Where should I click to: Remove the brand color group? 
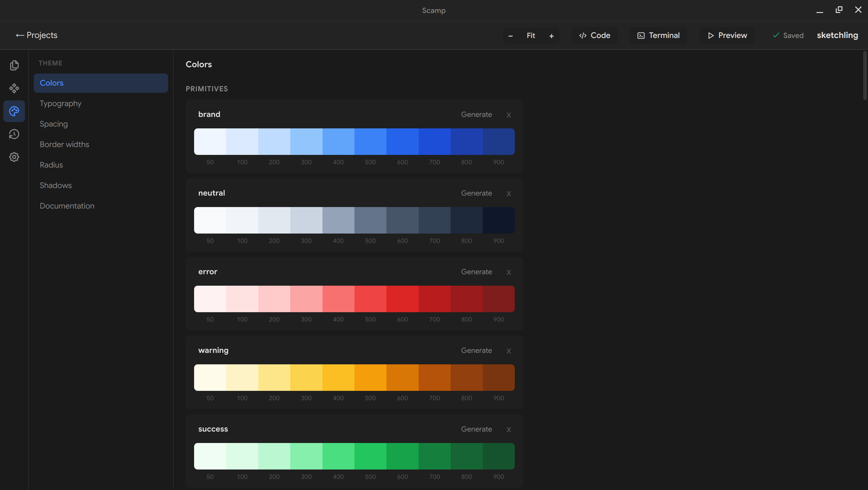click(508, 115)
